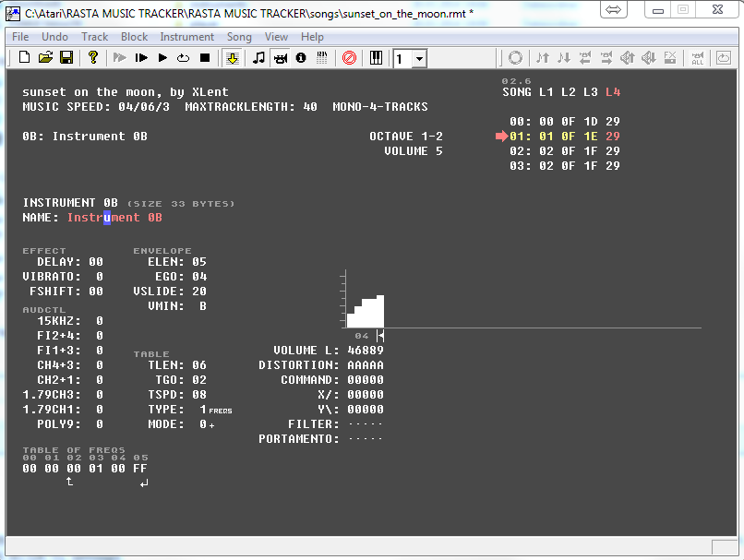Toggle the instrument editor drum icon
The image size is (744, 560).
tap(281, 58)
